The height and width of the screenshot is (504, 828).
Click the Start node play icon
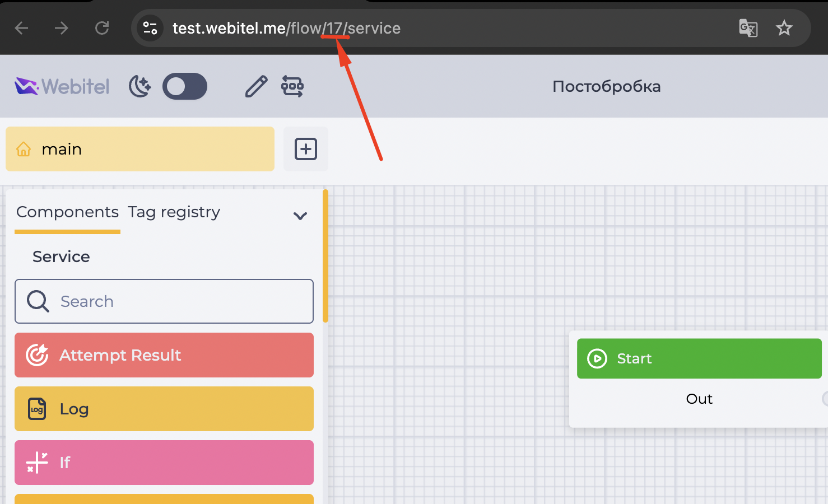(x=597, y=358)
